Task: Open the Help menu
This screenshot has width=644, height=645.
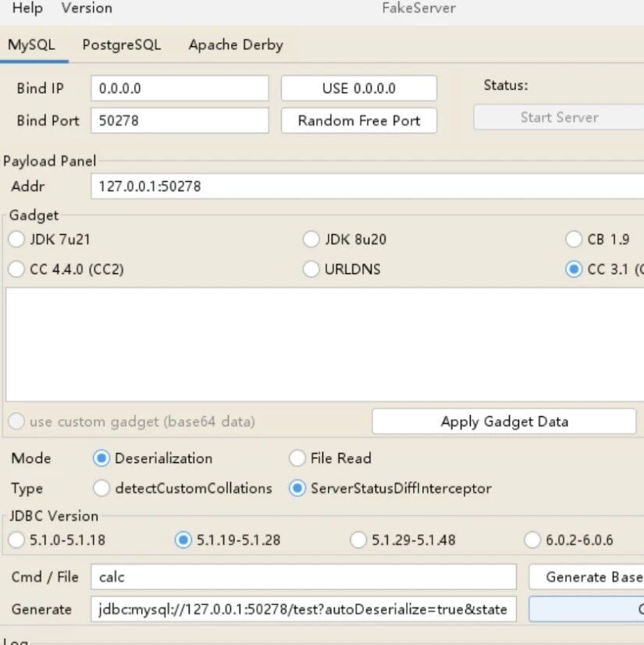Action: (27, 9)
